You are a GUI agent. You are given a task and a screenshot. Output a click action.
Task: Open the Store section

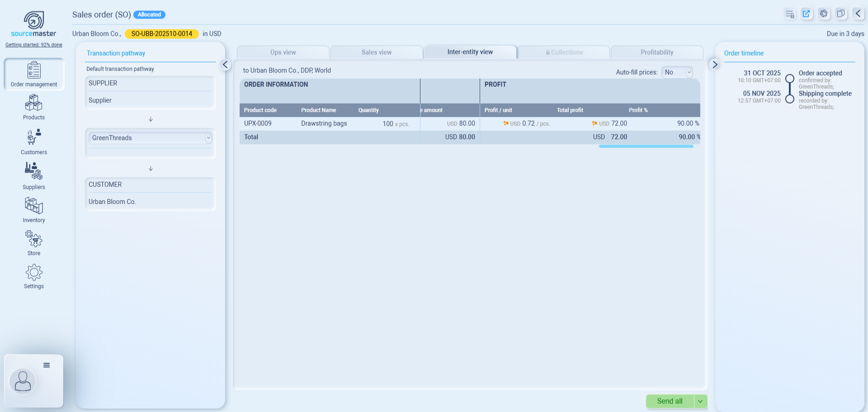point(34,243)
